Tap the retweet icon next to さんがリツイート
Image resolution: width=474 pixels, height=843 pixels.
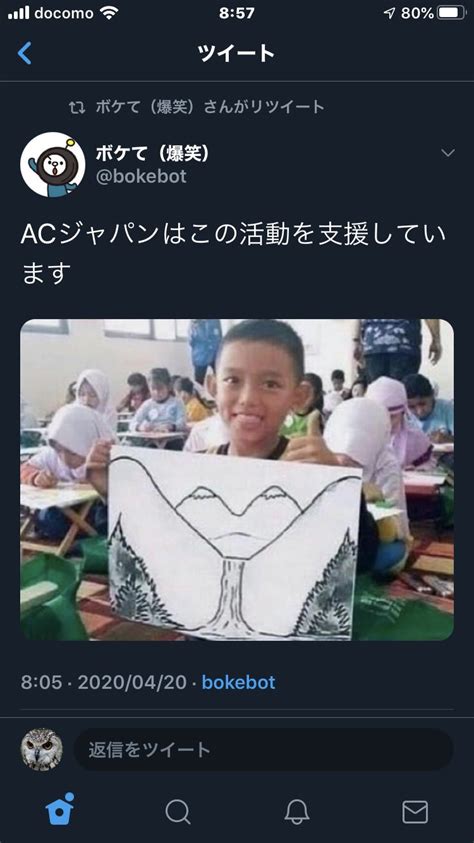(x=77, y=108)
